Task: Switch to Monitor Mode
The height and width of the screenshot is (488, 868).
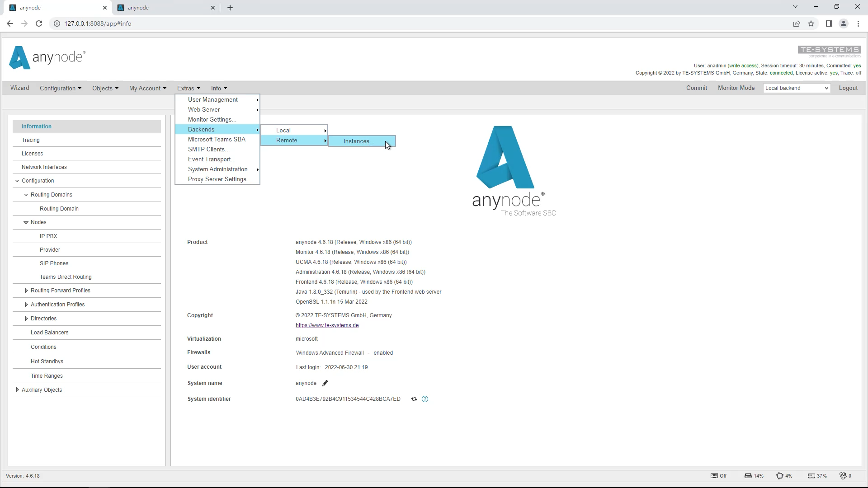Action: 736,88
